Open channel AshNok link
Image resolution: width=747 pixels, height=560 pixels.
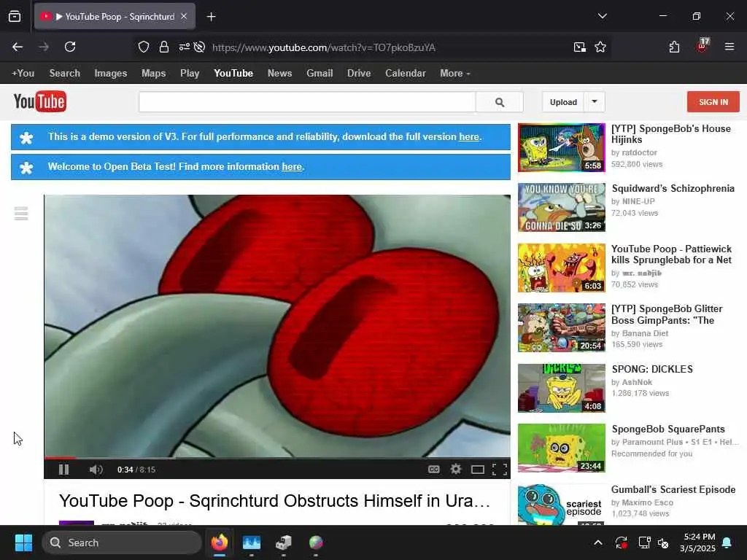(x=637, y=382)
